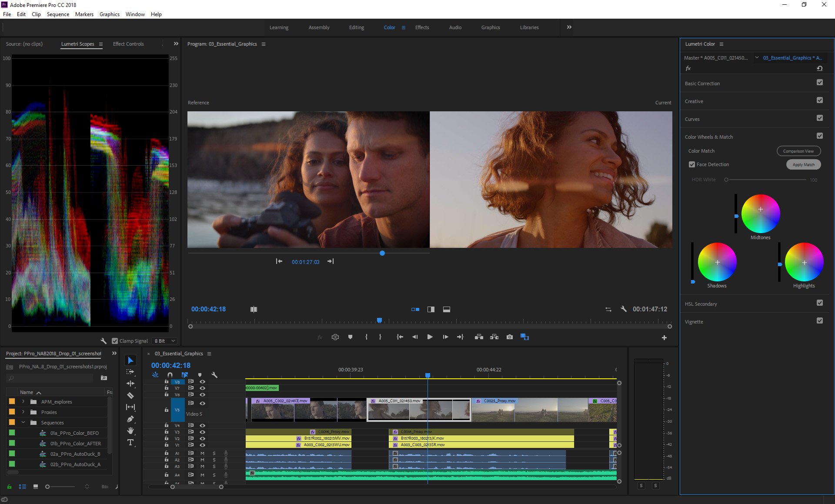Drag the Midtones color wheel indicator

click(x=762, y=209)
